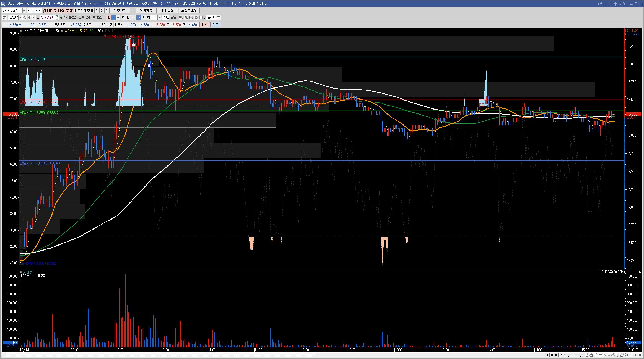Expand the stock code 189860 dropdown
The width and height of the screenshot is (644, 359).
[20, 18]
